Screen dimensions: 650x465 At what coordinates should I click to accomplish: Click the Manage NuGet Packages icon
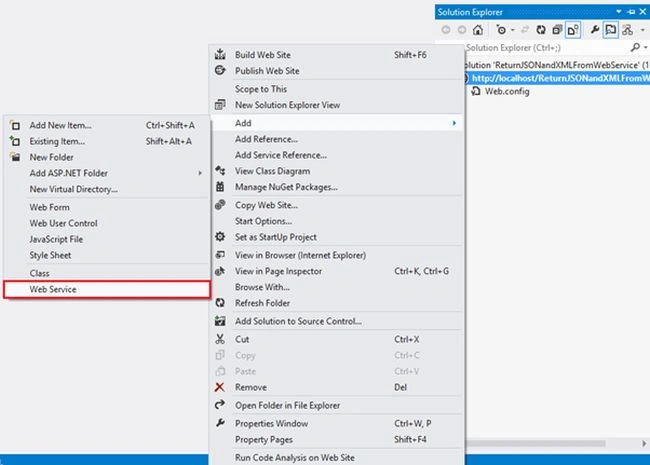(220, 187)
